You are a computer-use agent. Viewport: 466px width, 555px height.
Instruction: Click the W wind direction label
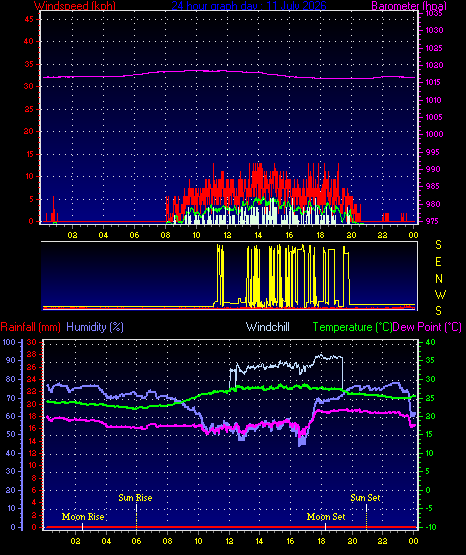440,294
